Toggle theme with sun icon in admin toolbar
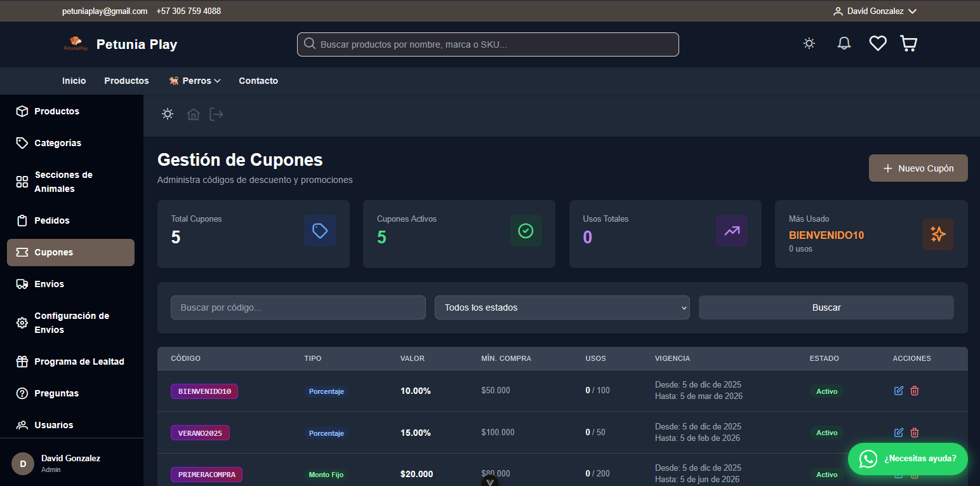 pos(168,114)
